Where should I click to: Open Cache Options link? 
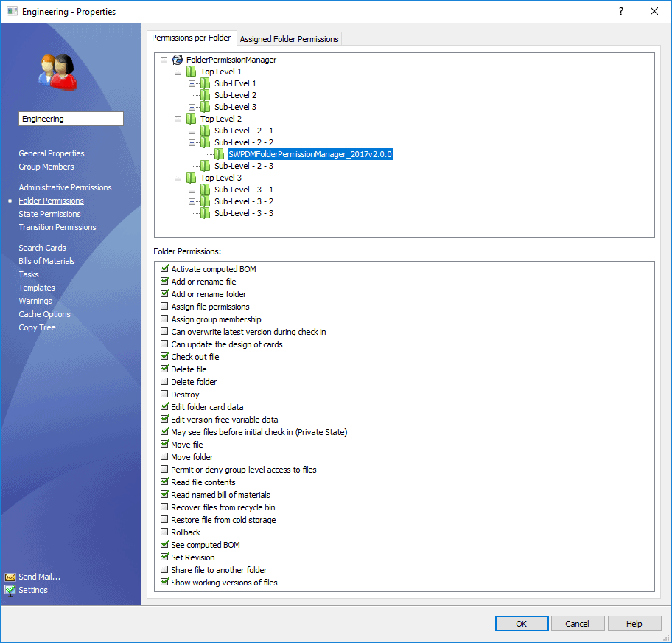coord(44,314)
